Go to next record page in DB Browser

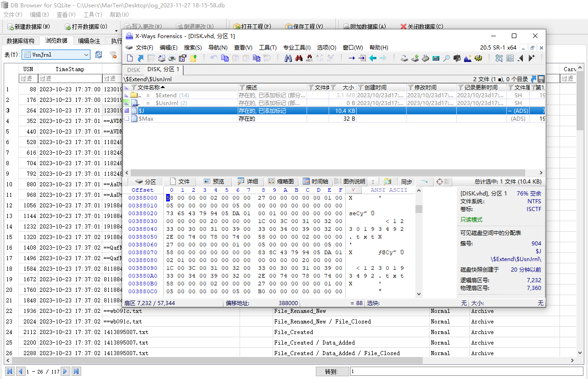(x=66, y=371)
